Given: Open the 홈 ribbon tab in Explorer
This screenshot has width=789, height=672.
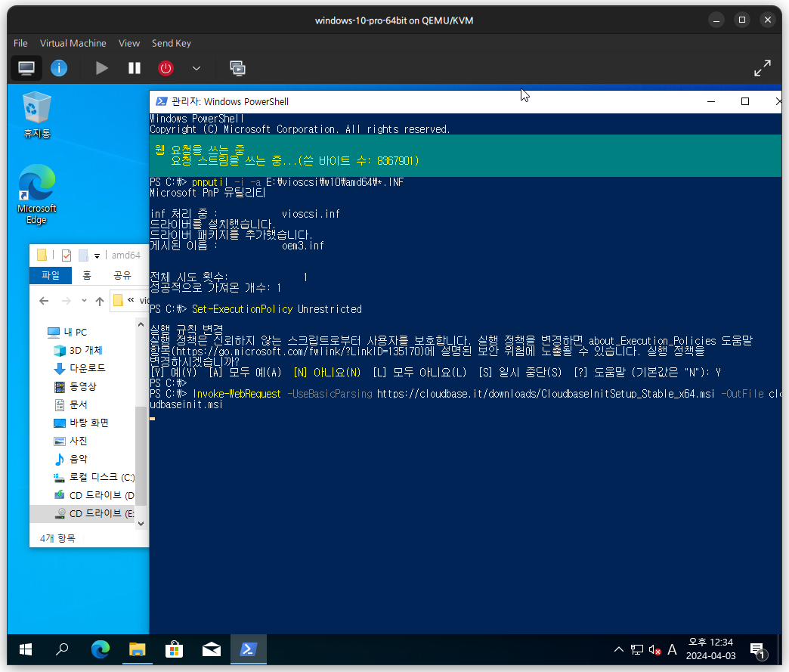Looking at the screenshot, I should click(87, 275).
